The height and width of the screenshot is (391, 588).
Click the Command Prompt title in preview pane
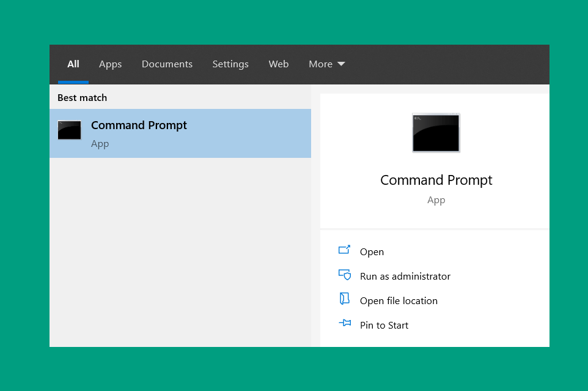pyautogui.click(x=436, y=181)
